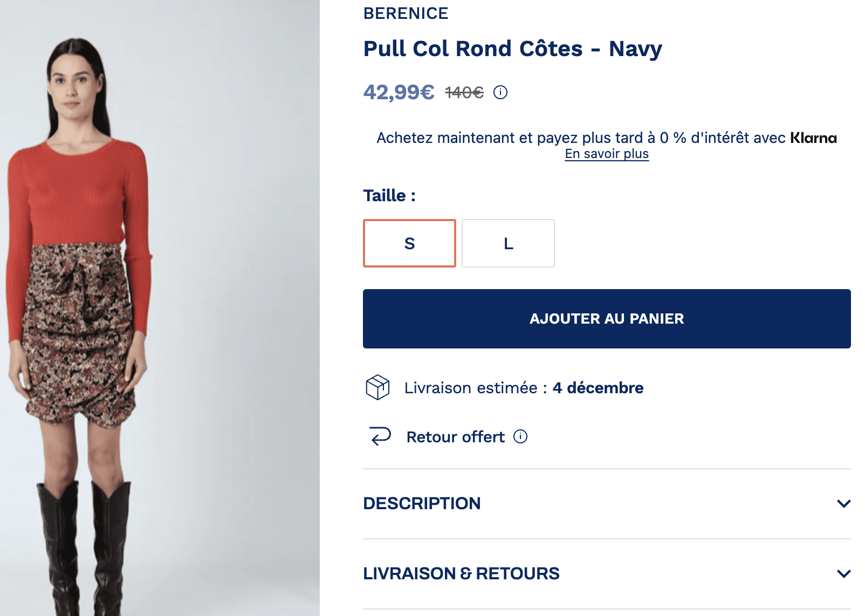This screenshot has height=616, width=865.
Task: Click the BERENICE brand name
Action: pos(406,13)
